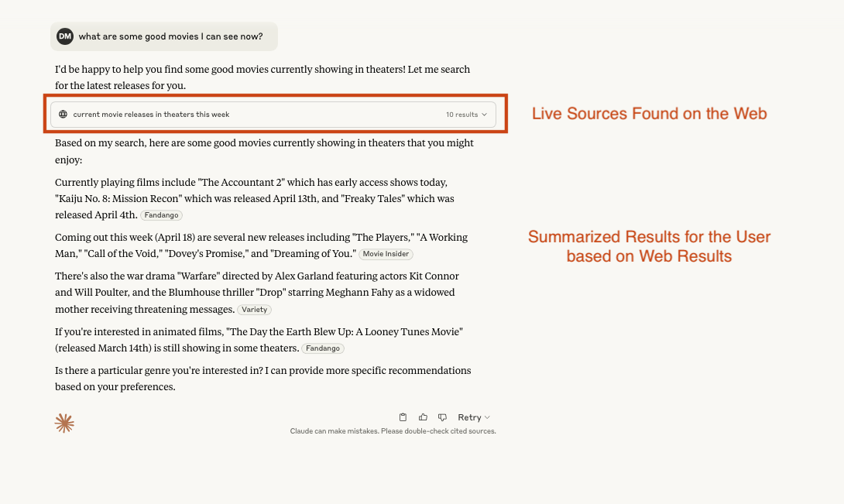
Task: Select the user message about good movies
Action: click(170, 36)
